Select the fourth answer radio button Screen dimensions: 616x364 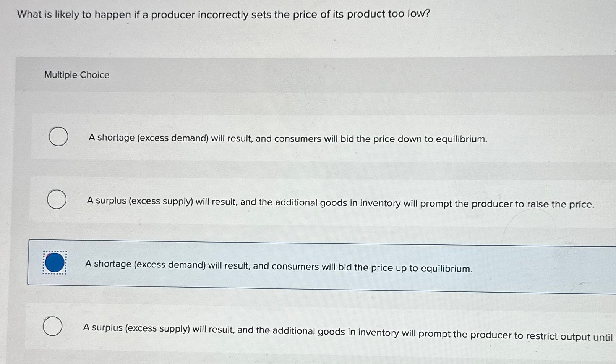click(x=53, y=326)
